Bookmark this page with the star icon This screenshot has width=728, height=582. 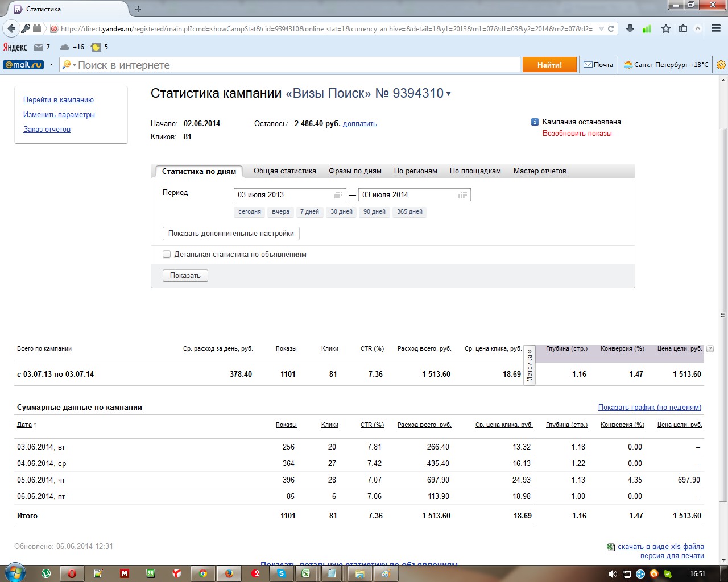pos(666,28)
